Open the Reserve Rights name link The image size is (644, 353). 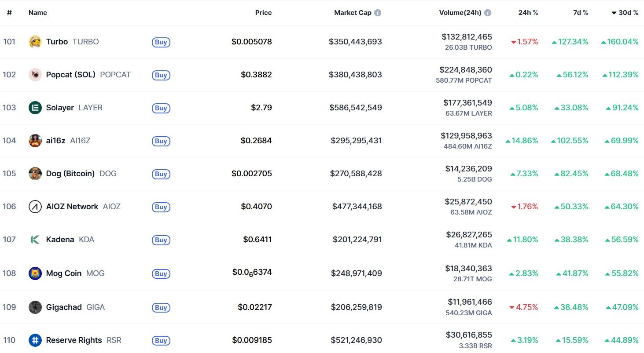(x=74, y=340)
